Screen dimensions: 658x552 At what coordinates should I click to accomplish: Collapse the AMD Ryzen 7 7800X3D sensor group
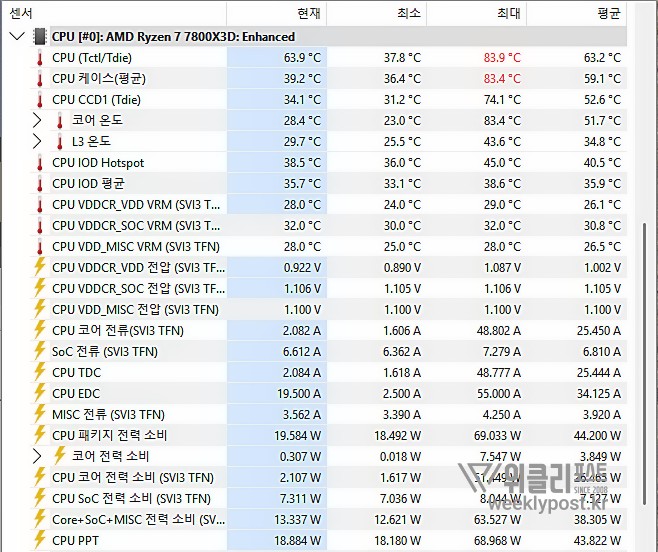pos(17,37)
